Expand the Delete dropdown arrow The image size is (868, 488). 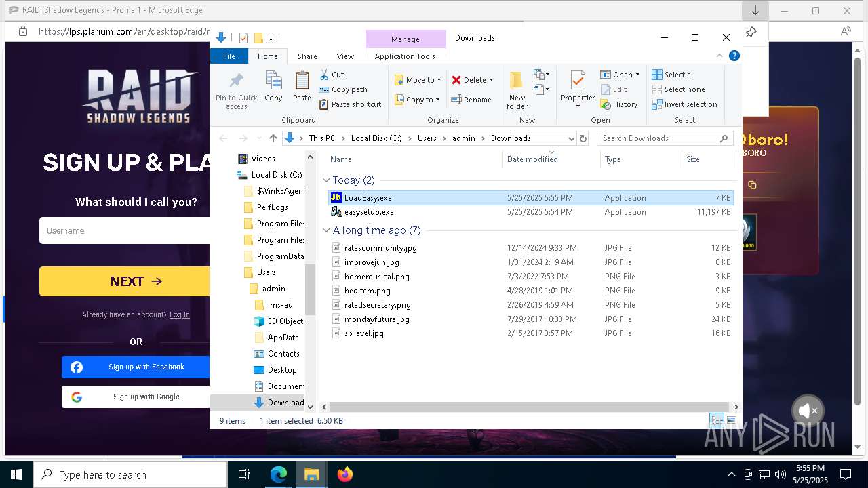click(491, 80)
